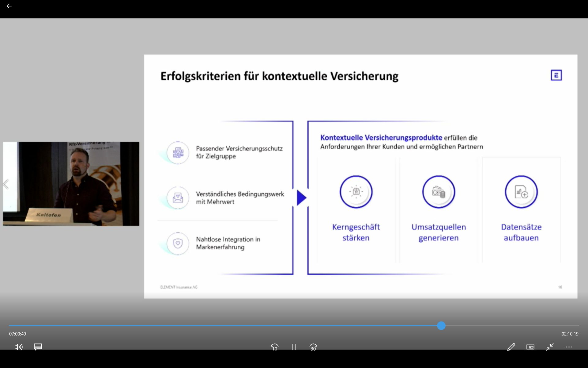Click the elapsed time 07:00:49 label
The image size is (588, 368).
click(17, 334)
